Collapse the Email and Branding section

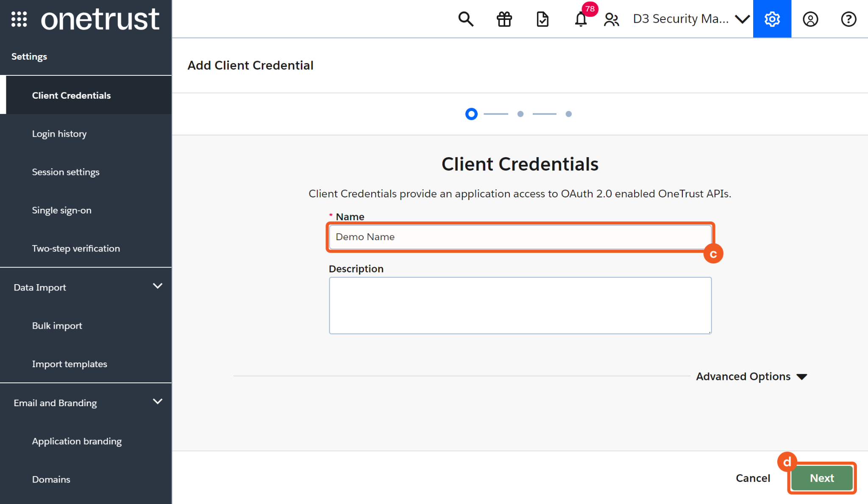point(157,402)
